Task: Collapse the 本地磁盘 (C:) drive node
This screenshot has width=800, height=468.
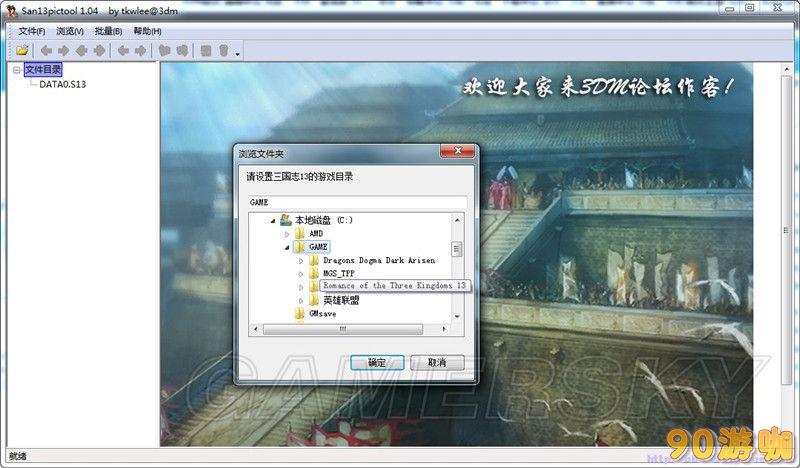Action: [273, 220]
